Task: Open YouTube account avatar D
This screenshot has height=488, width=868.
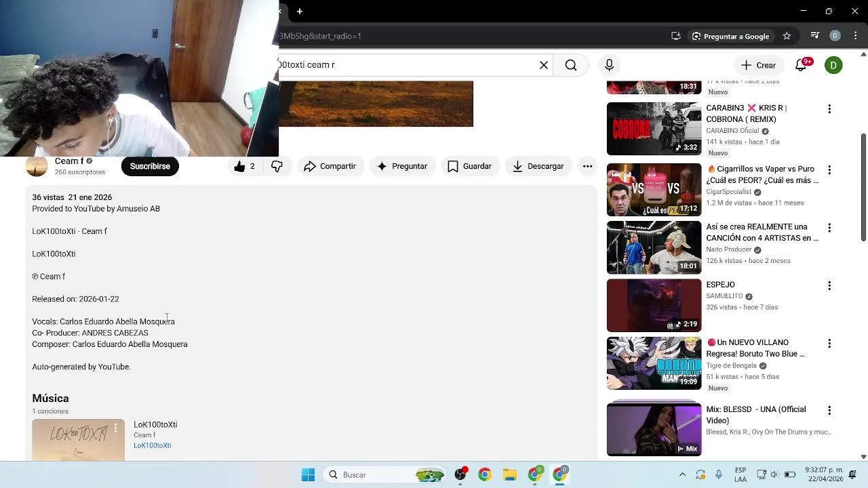Action: coord(833,65)
